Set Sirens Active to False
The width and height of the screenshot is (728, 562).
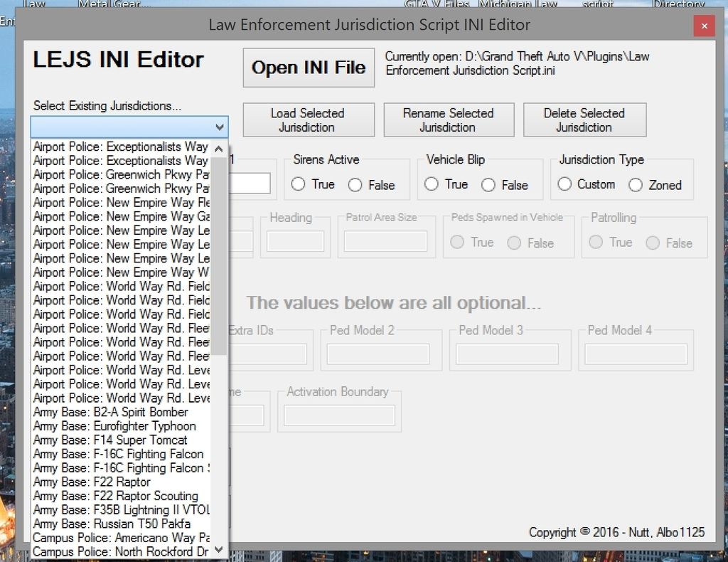[x=355, y=185]
